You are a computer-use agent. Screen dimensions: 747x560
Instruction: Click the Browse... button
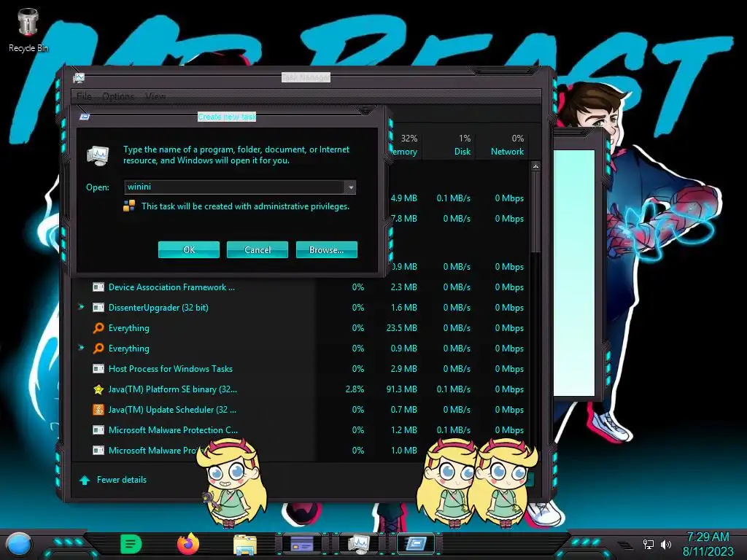pyautogui.click(x=326, y=249)
